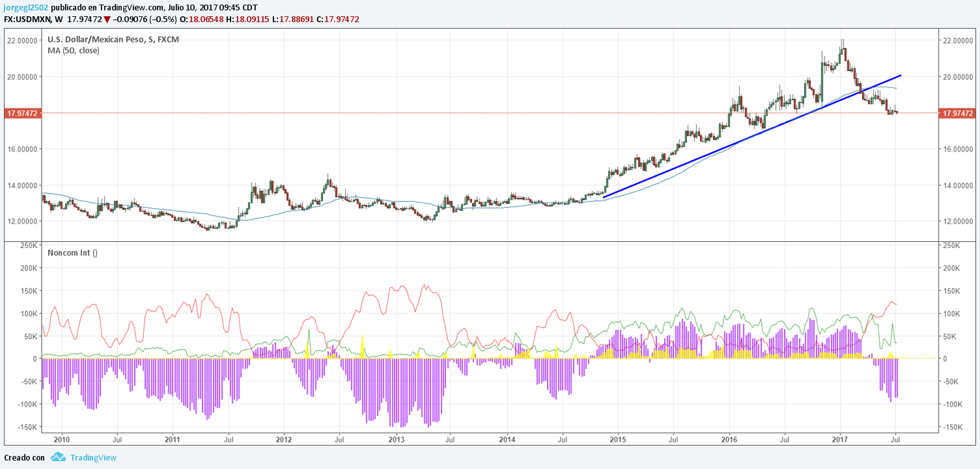Click 20.00000 on the left price axis

pos(22,77)
